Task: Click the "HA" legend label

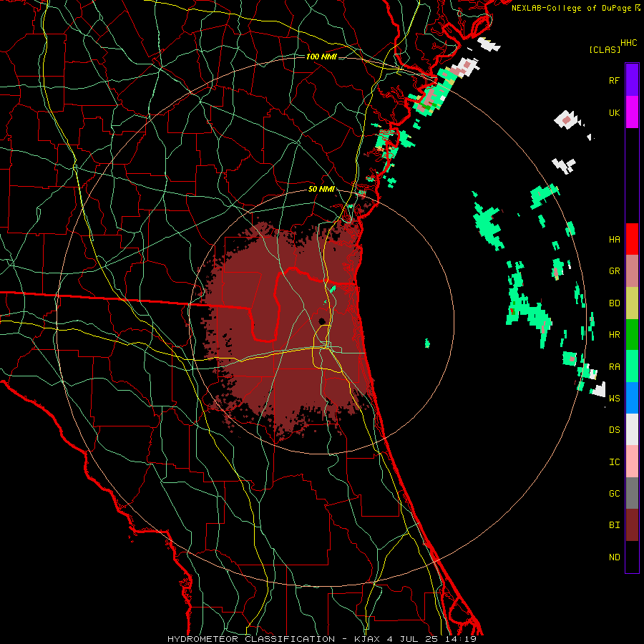Action: 614,240
